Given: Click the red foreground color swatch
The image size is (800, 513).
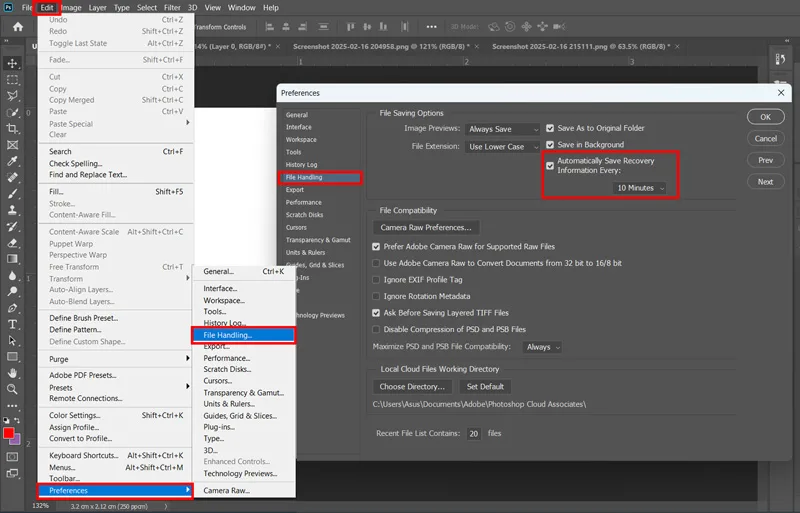Looking at the screenshot, I should click(9, 433).
